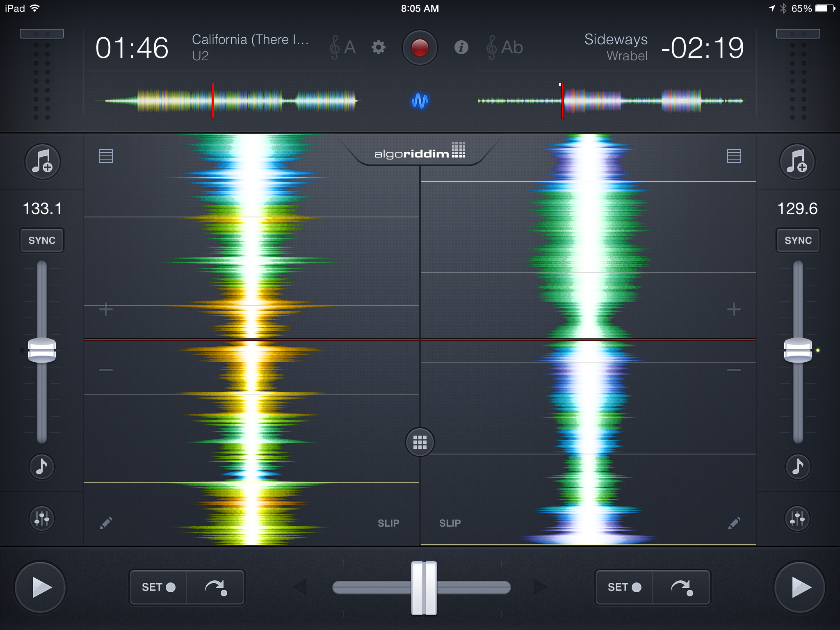
Task: Zoom in right waveform with plus
Action: pyautogui.click(x=734, y=309)
